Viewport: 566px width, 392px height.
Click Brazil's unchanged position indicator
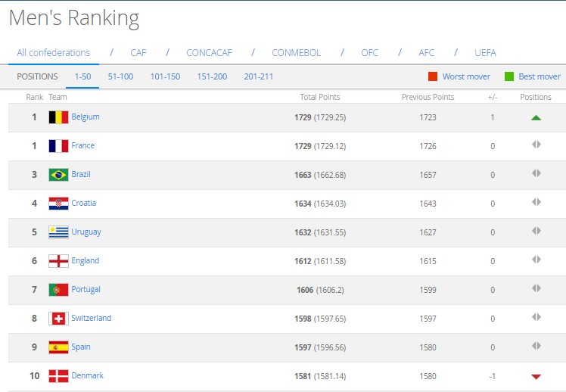(x=536, y=173)
